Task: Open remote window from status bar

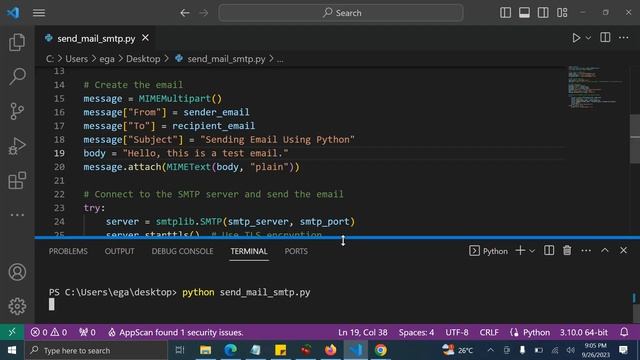Action: [12, 332]
